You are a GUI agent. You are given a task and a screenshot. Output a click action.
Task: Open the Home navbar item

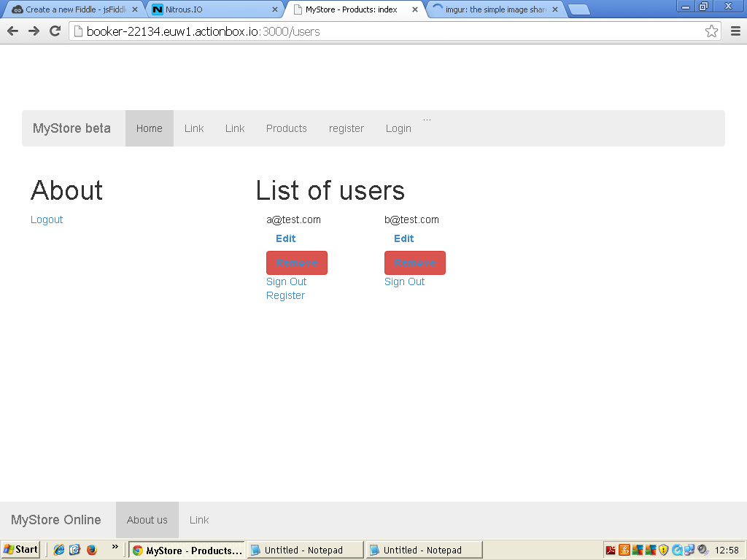[x=149, y=128]
